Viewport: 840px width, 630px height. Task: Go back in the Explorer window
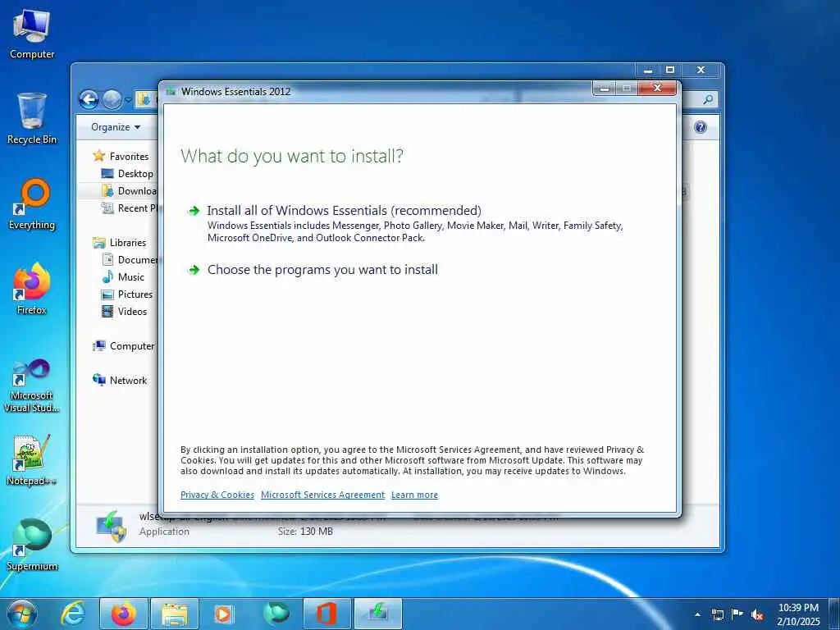[89, 99]
